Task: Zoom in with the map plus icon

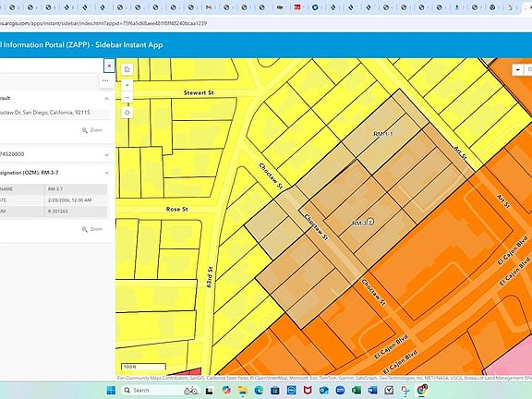Action: point(127,85)
